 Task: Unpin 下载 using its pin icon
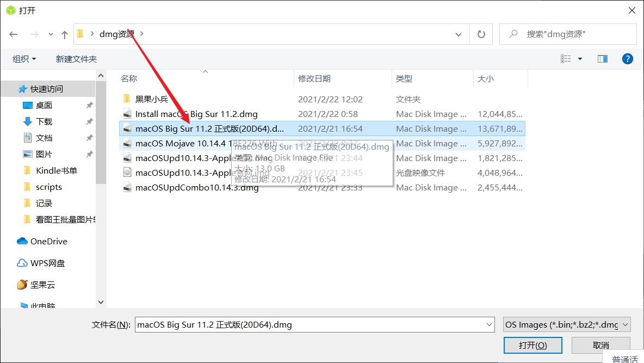(89, 122)
